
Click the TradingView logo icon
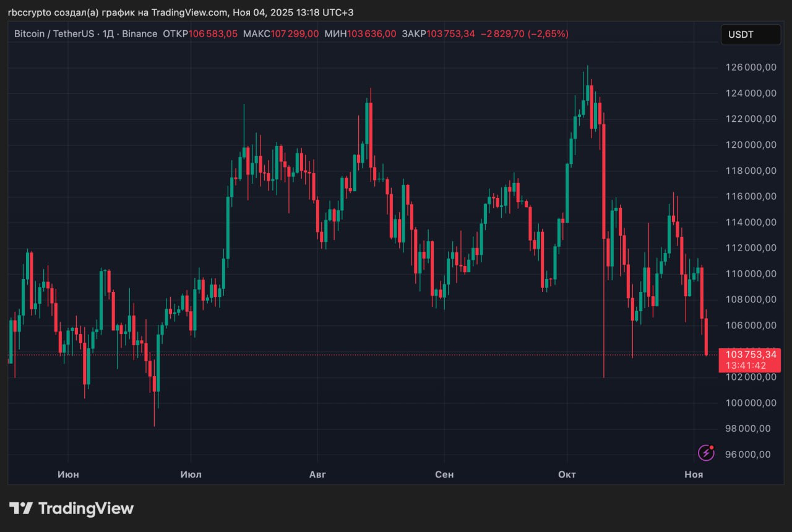point(20,508)
